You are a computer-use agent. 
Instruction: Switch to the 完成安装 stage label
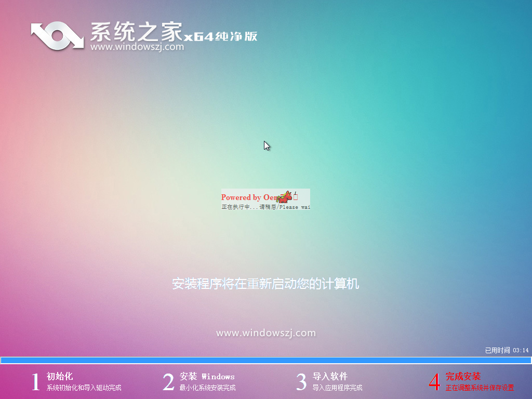coord(462,376)
